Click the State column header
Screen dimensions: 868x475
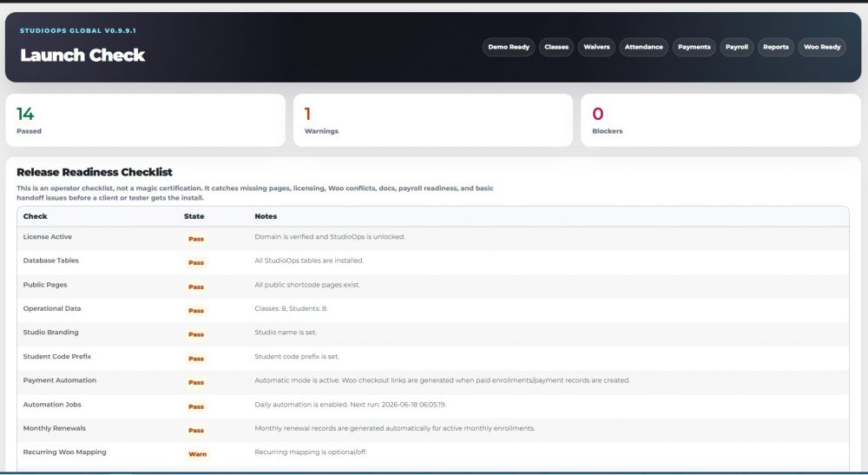[194, 216]
